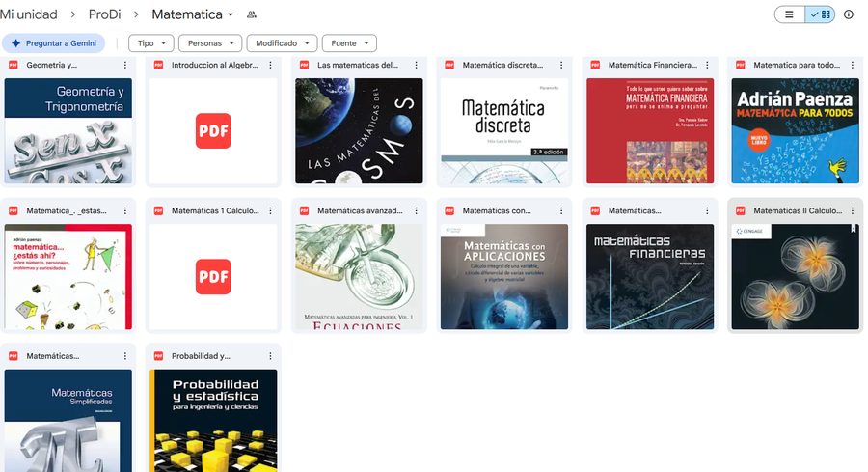
Task: Click PDF icon of Las matematicas del... file
Action: click(304, 65)
